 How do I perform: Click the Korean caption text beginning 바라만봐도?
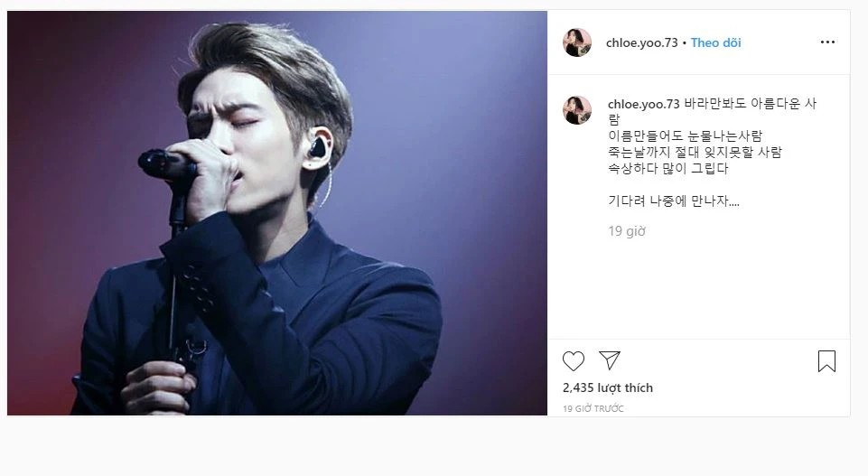712,111
